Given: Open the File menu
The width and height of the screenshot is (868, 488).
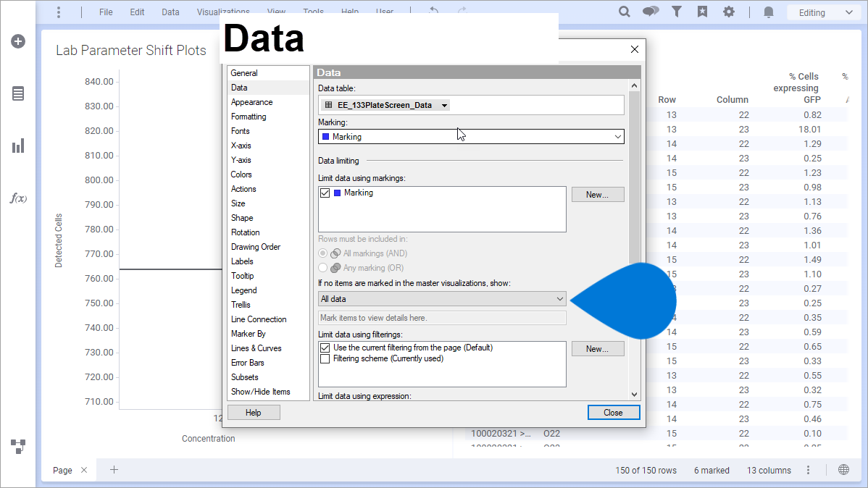Looking at the screenshot, I should (106, 12).
